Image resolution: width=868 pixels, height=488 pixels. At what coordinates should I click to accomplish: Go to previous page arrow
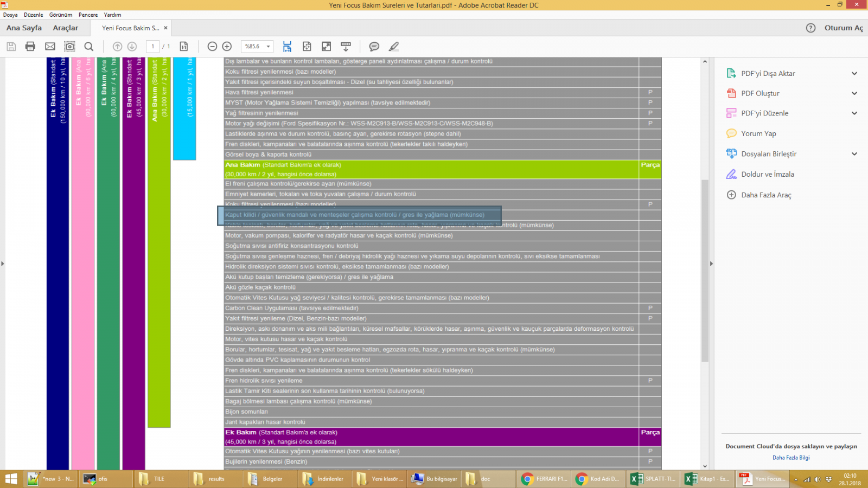(117, 47)
